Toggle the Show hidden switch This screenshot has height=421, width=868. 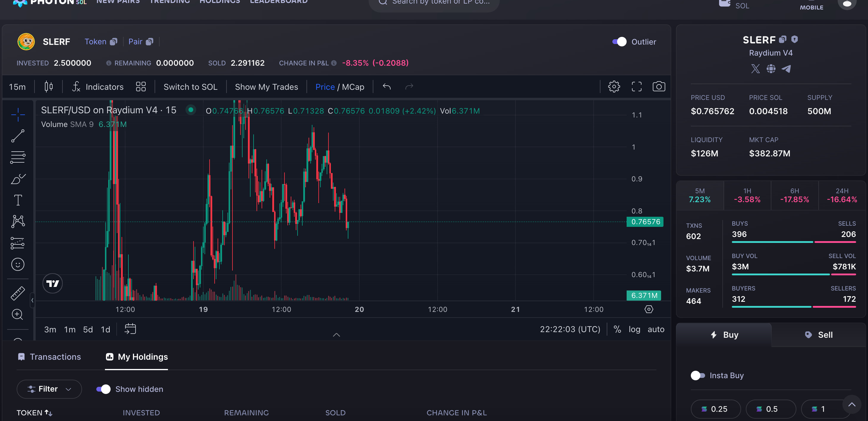103,389
